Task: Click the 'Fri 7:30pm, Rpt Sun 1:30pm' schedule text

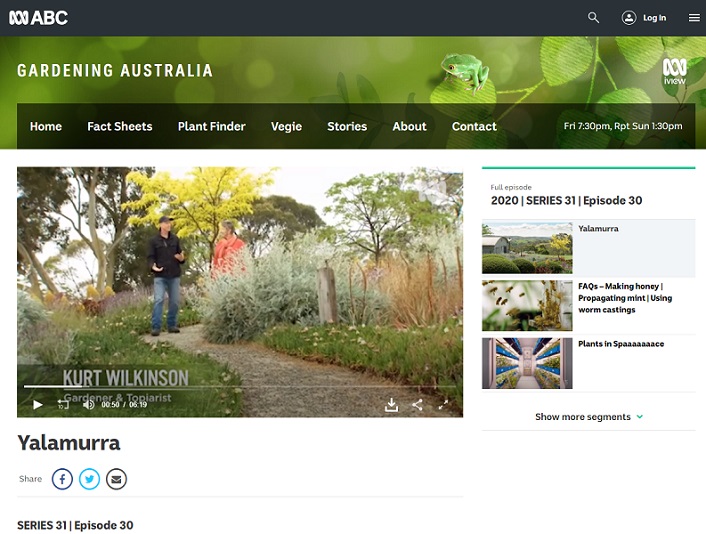Action: point(623,126)
